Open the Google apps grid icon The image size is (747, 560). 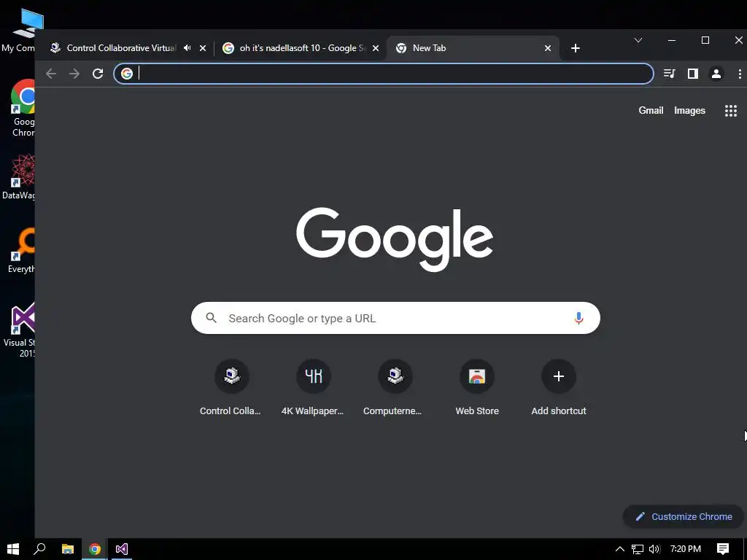[731, 111]
